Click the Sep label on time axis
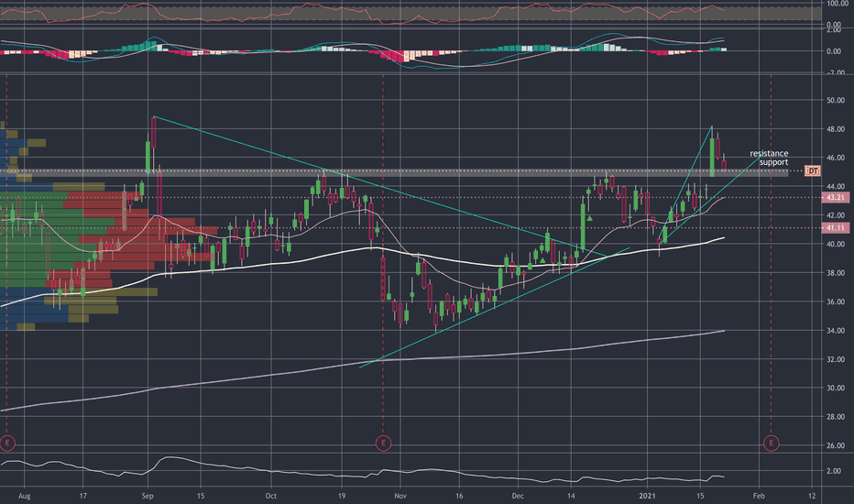This screenshot has height=504, width=854. pos(147,496)
